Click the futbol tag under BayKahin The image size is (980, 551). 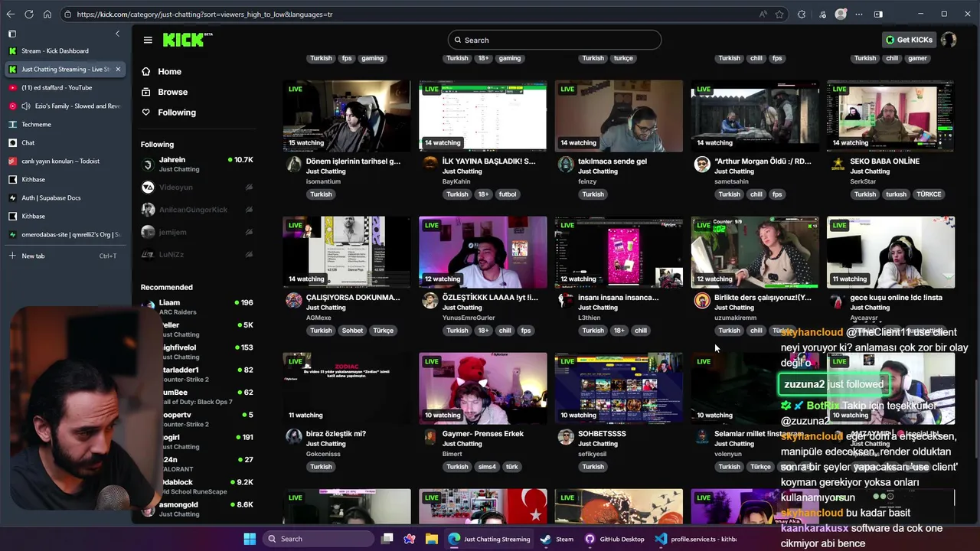tap(508, 194)
